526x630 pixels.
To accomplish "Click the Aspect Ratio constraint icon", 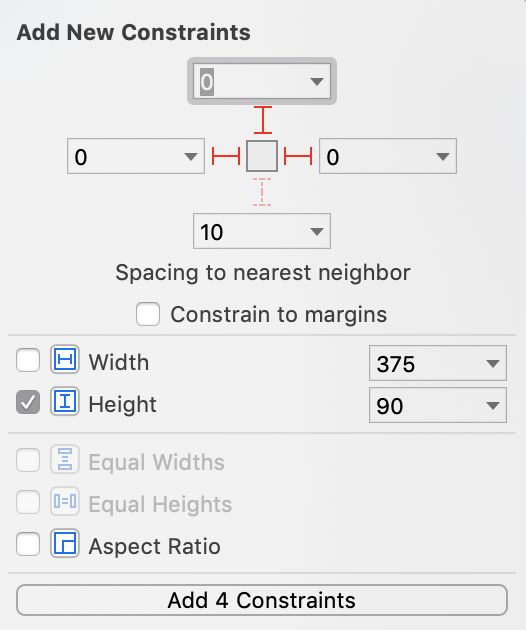I will [65, 544].
